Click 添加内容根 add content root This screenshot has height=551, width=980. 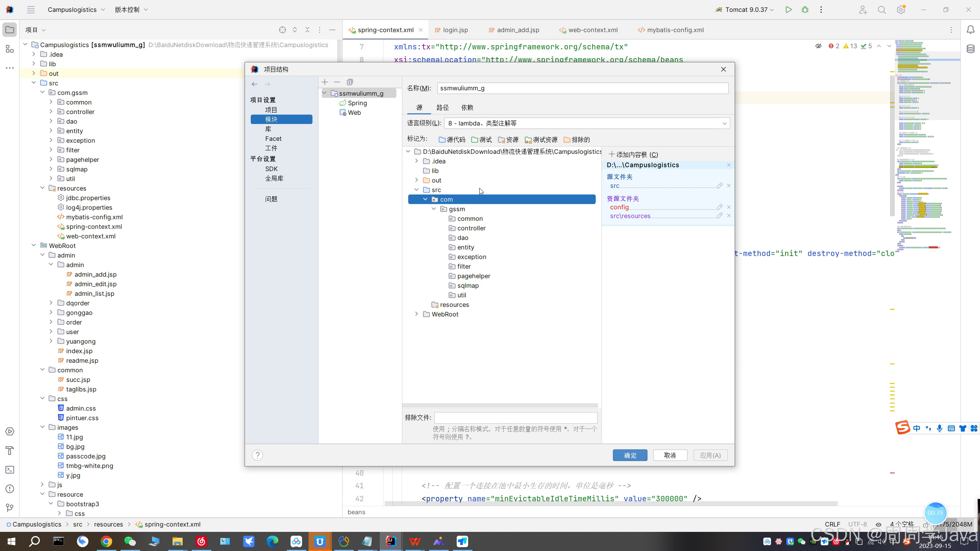point(634,155)
